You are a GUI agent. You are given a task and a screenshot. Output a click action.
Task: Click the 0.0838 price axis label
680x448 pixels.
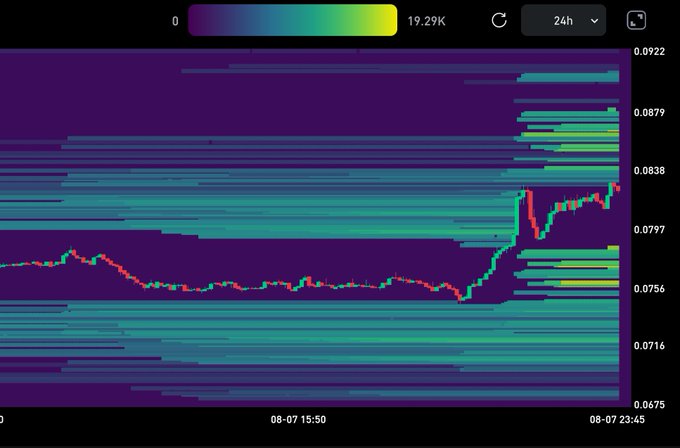click(x=649, y=170)
